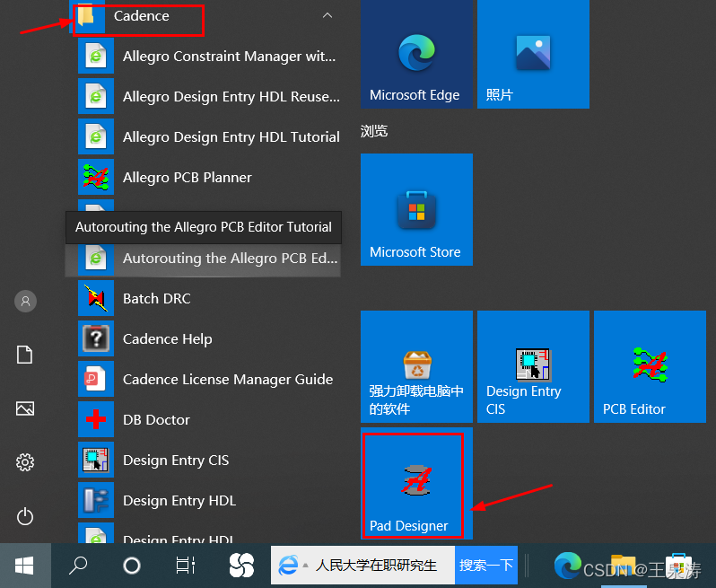Select Cadence License Manager Guide label
Screen dimensions: 716x588
pos(228,379)
